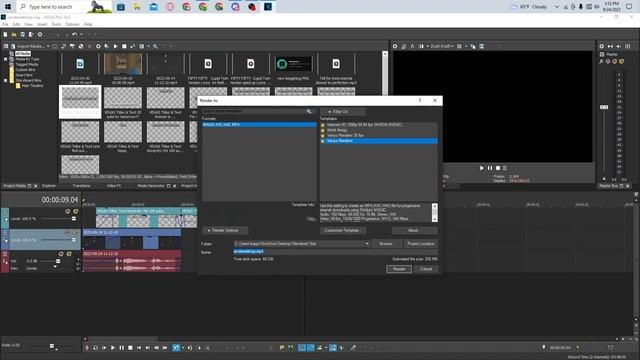
Task: Toggle solo on red audio track
Action: click(69, 254)
